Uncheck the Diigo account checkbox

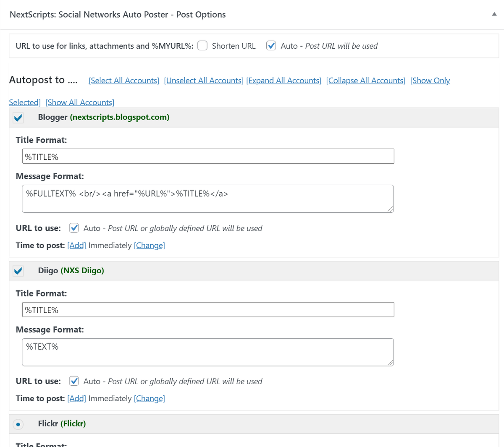click(x=18, y=271)
